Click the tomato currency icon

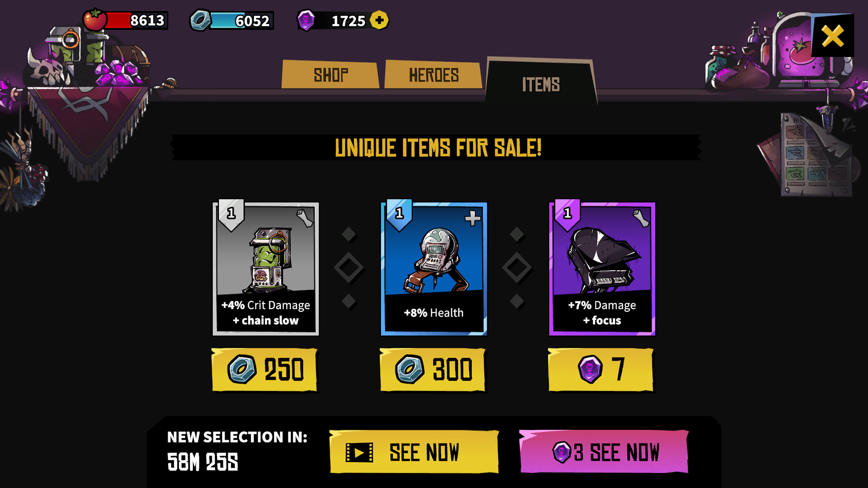[94, 20]
